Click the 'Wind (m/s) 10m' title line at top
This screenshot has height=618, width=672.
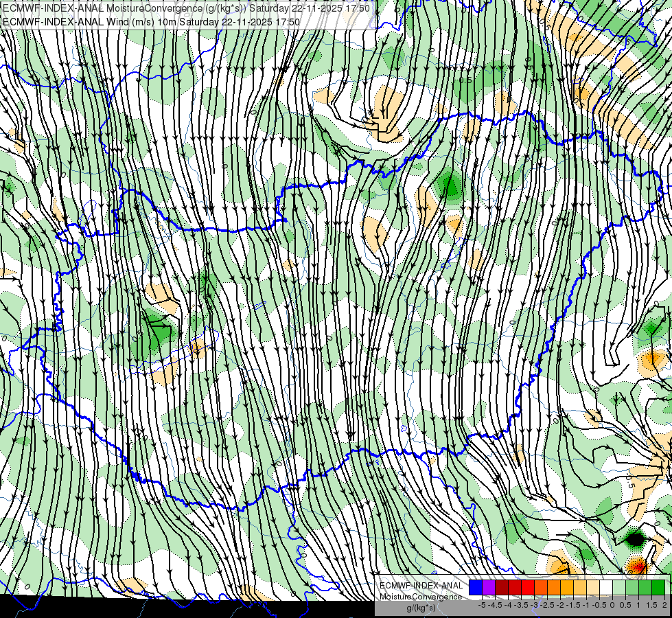pos(151,21)
